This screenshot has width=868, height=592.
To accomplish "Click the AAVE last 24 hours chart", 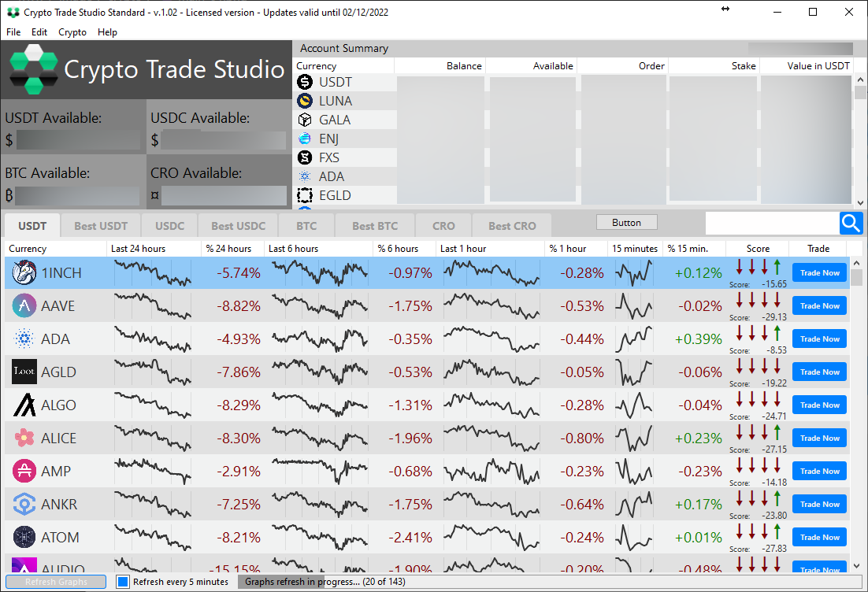I will (152, 305).
